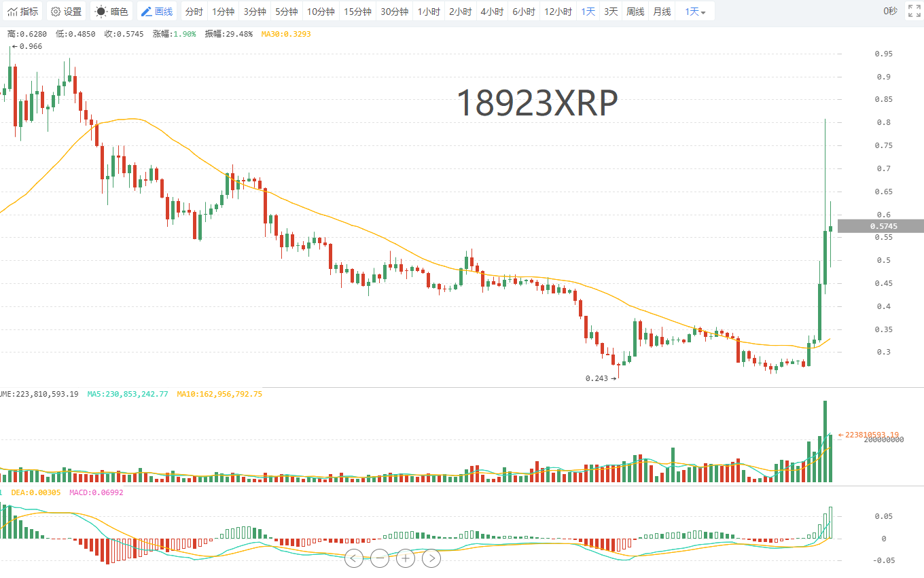This screenshot has width=924, height=578.
Task: Click the 收:0.5745 close price value
Action: click(x=124, y=33)
